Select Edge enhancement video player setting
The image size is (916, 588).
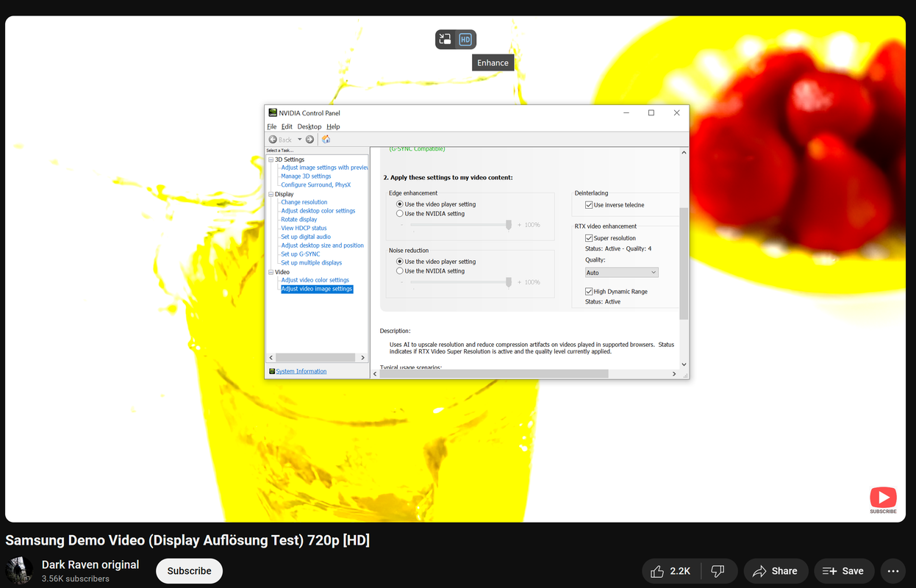tap(400, 204)
